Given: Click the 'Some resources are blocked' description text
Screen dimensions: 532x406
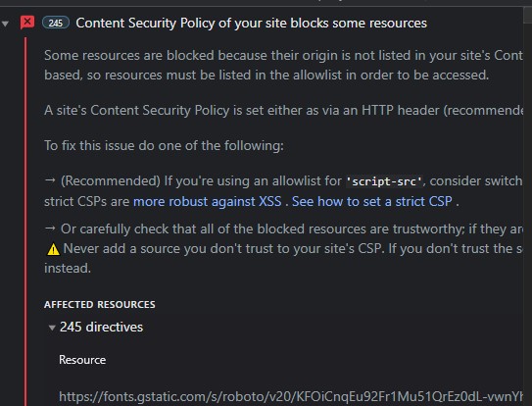Looking at the screenshot, I should click(x=283, y=65).
